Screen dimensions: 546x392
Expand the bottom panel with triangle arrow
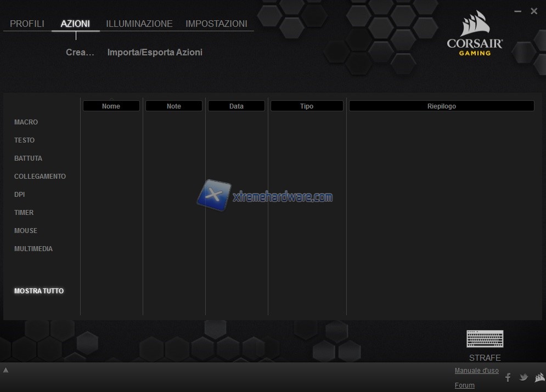pos(6,370)
